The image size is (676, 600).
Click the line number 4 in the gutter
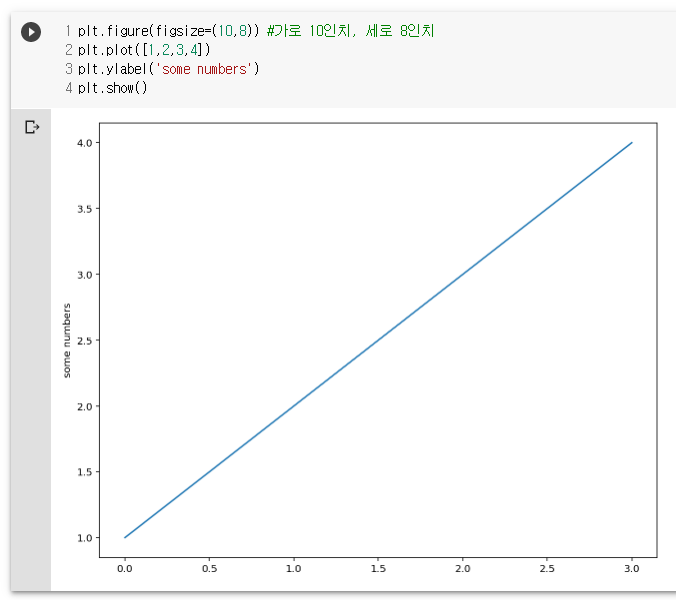pos(69,88)
